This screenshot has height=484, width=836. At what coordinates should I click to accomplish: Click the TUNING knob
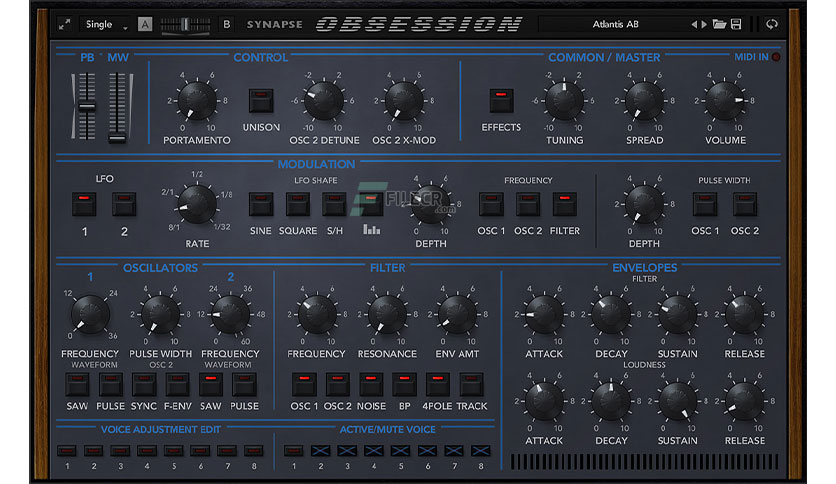click(x=564, y=101)
